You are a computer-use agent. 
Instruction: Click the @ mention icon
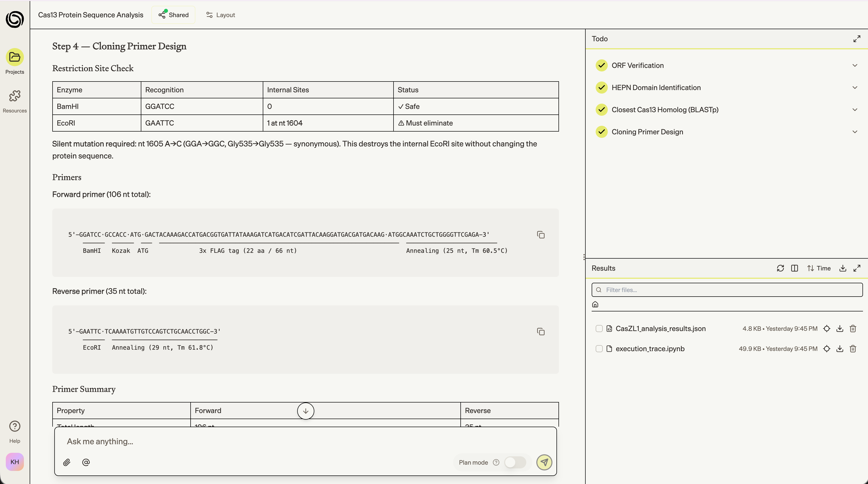click(86, 462)
